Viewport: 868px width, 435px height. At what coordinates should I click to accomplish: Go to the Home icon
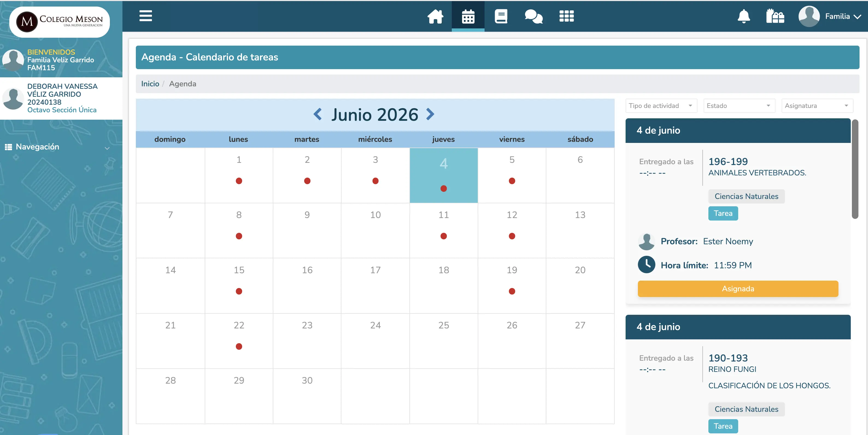[435, 16]
